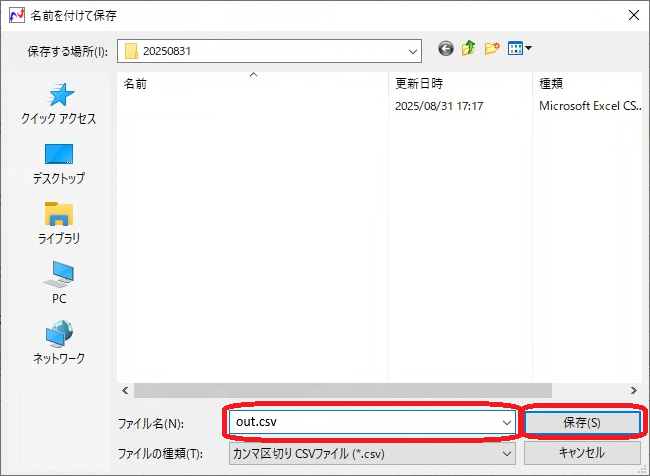The height and width of the screenshot is (476, 650).
Task: Go back using the back arrow icon
Action: pyautogui.click(x=446, y=49)
